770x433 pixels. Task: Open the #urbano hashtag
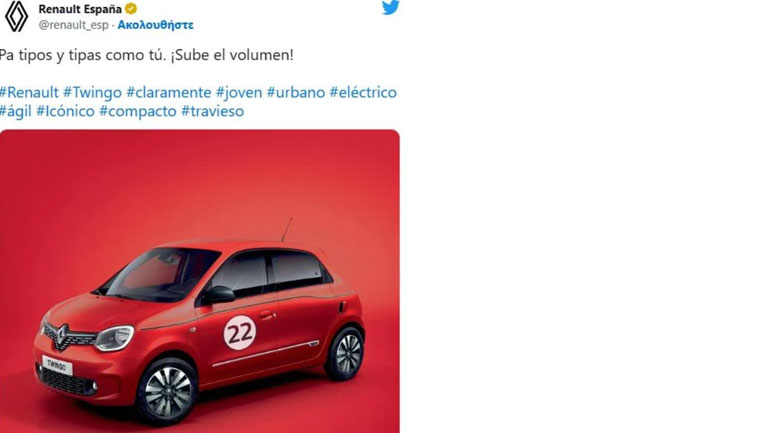[x=296, y=92]
